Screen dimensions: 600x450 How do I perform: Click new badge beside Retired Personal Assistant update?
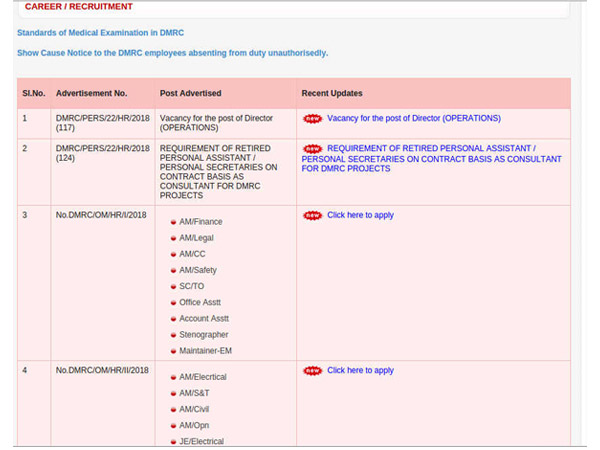pos(313,149)
